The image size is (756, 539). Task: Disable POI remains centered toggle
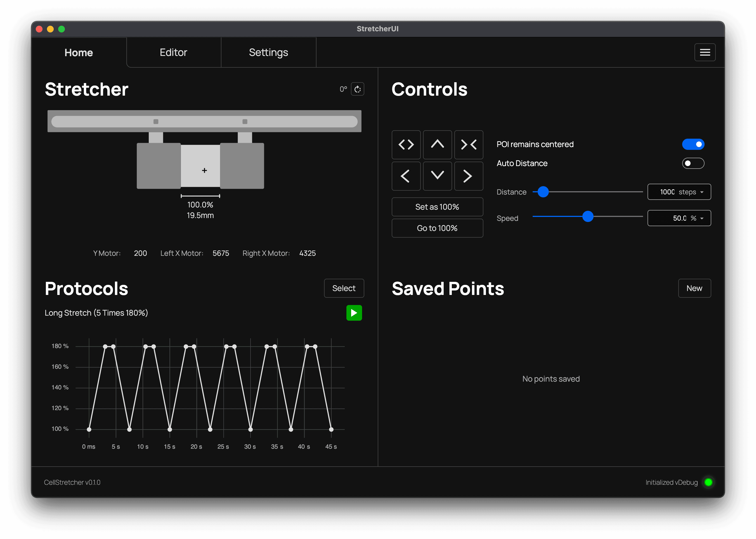[x=693, y=144]
